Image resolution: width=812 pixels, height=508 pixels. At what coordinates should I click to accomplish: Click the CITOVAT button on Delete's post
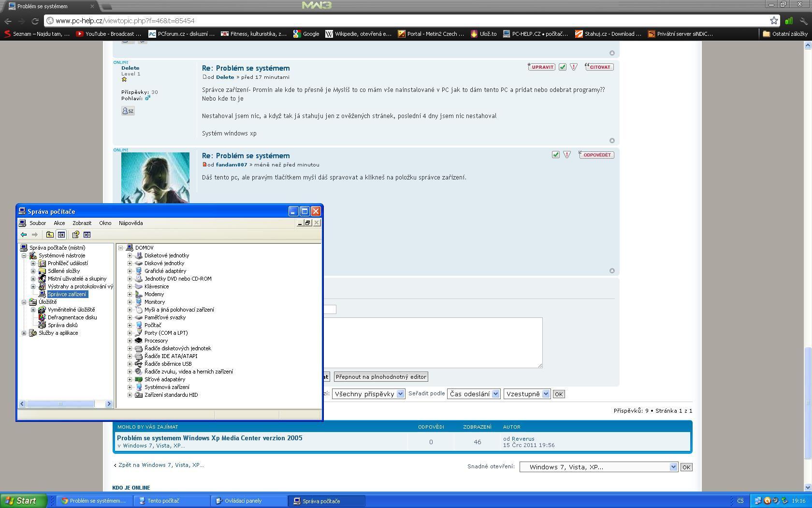coord(599,67)
